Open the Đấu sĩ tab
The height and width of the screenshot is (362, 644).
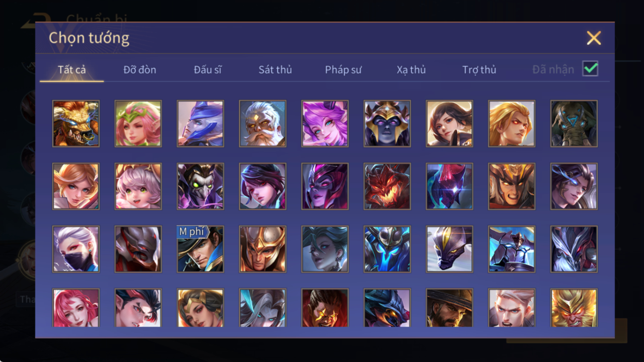208,70
